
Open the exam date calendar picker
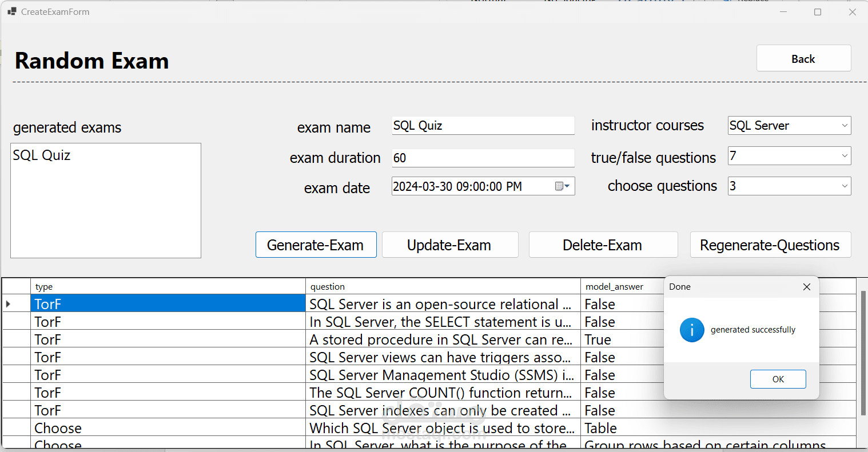(x=563, y=186)
